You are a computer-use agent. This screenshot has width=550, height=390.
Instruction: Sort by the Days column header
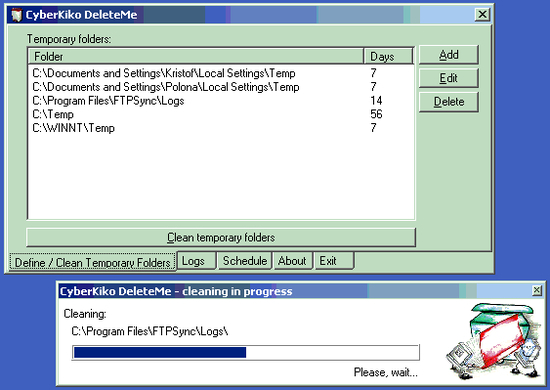[x=389, y=56]
